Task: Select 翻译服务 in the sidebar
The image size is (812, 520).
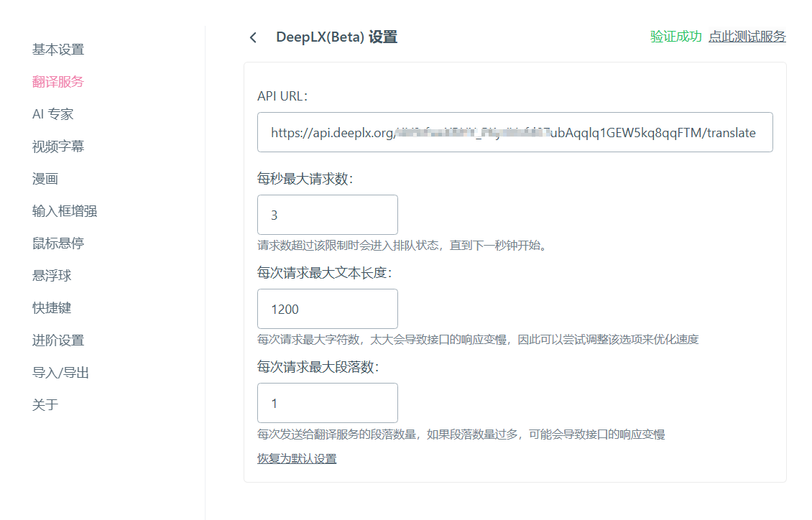Action: pyautogui.click(x=58, y=82)
